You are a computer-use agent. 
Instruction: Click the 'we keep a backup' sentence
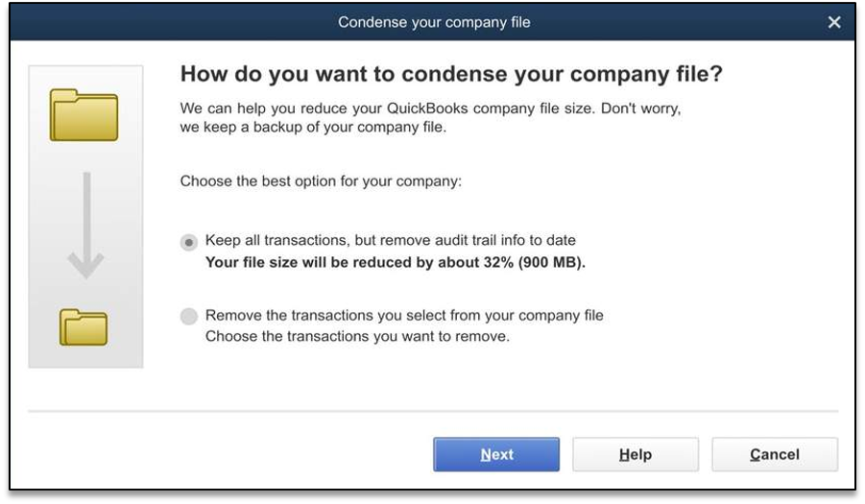point(313,128)
